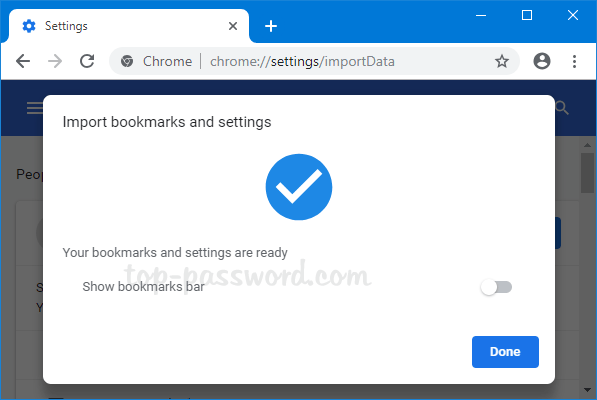The image size is (597, 400).
Task: Open the user profile avatar icon
Action: [x=542, y=61]
